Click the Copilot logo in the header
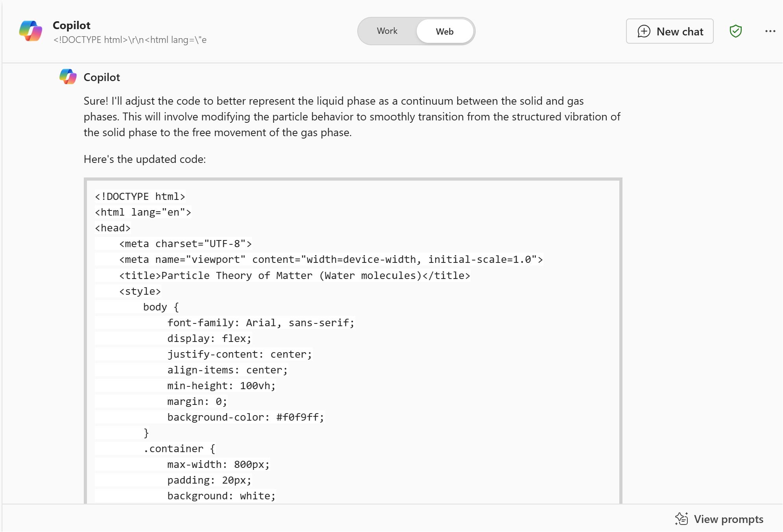Viewport: 783px width, 532px height. click(x=31, y=31)
